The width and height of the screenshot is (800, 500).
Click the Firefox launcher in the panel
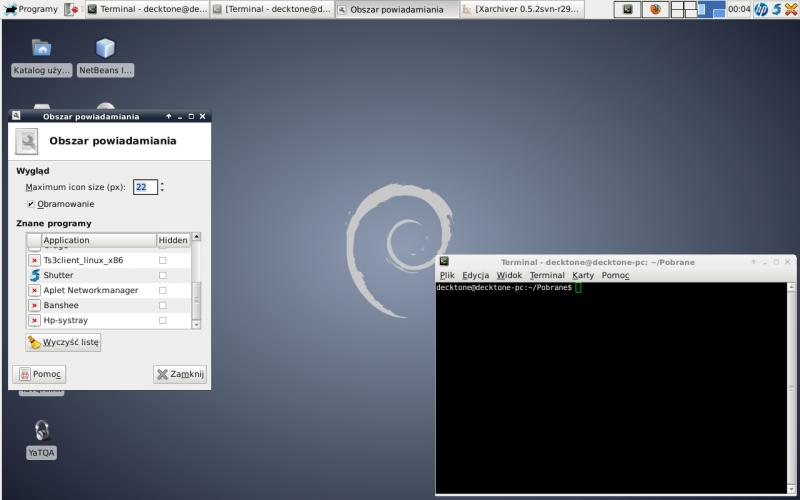click(x=656, y=9)
